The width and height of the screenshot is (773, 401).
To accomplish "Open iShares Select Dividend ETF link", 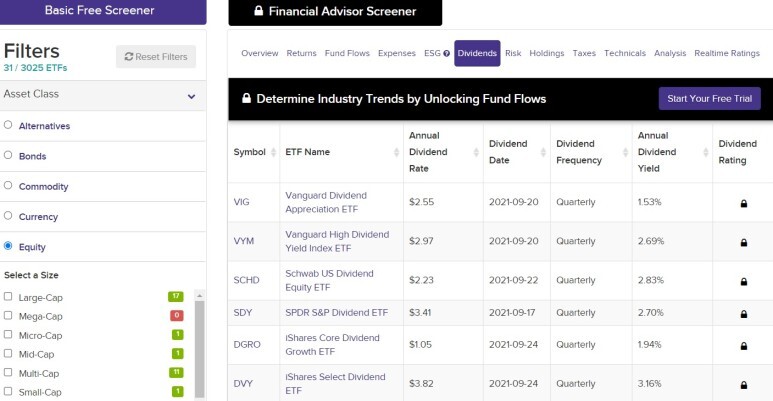I will click(335, 384).
